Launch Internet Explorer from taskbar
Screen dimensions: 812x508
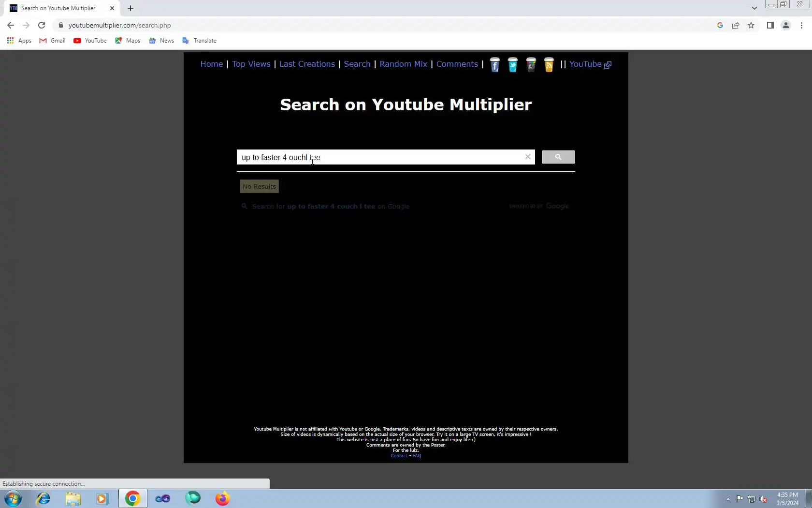[x=43, y=498]
